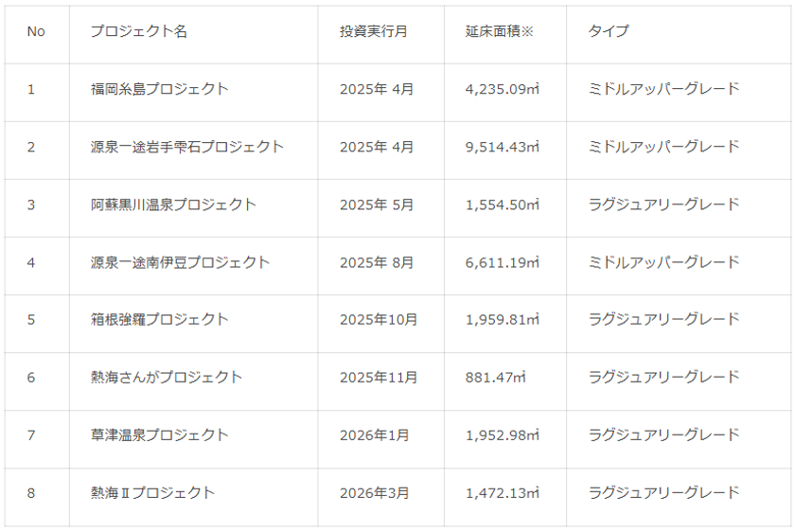The width and height of the screenshot is (795, 532).
Task: Select the 2026年3月 date cell
Action: point(375,492)
